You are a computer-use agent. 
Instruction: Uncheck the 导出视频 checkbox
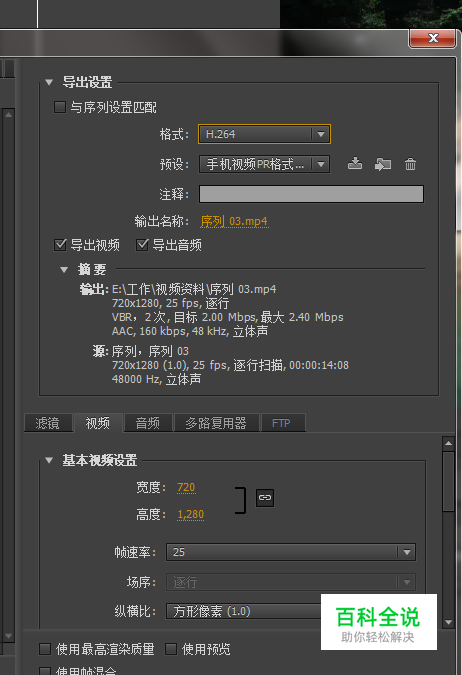pyautogui.click(x=60, y=245)
